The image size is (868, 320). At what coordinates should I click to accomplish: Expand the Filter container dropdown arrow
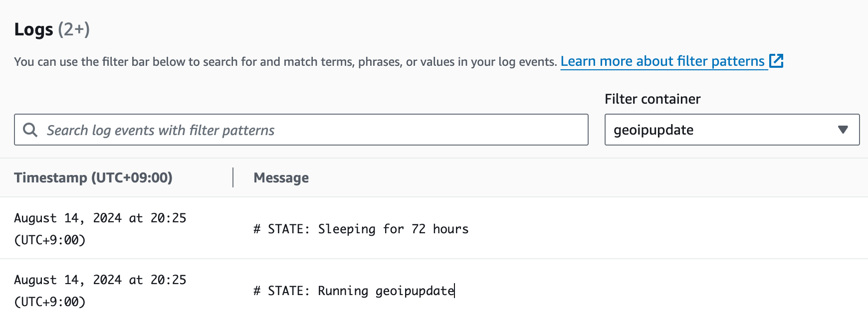click(843, 130)
